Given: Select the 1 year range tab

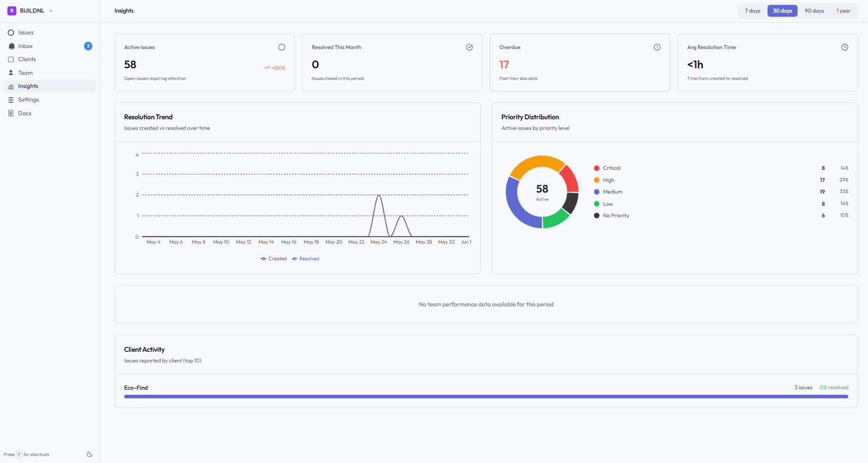Looking at the screenshot, I should [843, 11].
